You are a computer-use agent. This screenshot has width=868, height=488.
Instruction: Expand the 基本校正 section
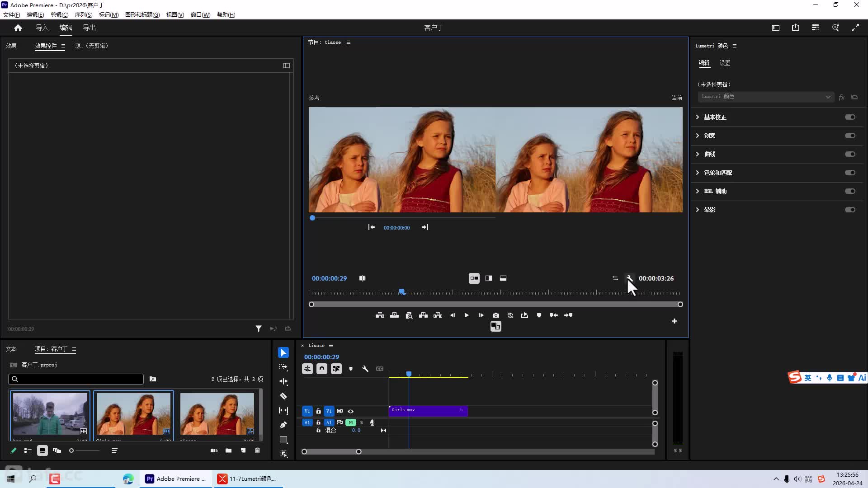tap(698, 117)
